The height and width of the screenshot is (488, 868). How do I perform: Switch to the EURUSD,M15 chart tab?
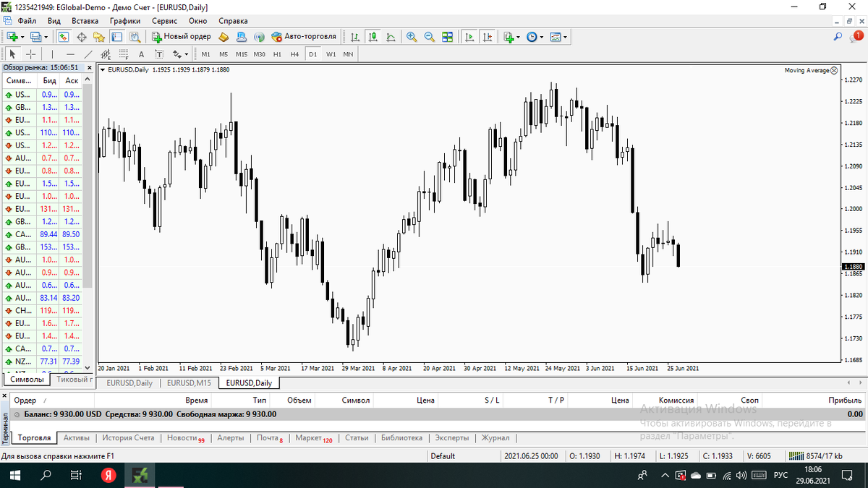[190, 383]
